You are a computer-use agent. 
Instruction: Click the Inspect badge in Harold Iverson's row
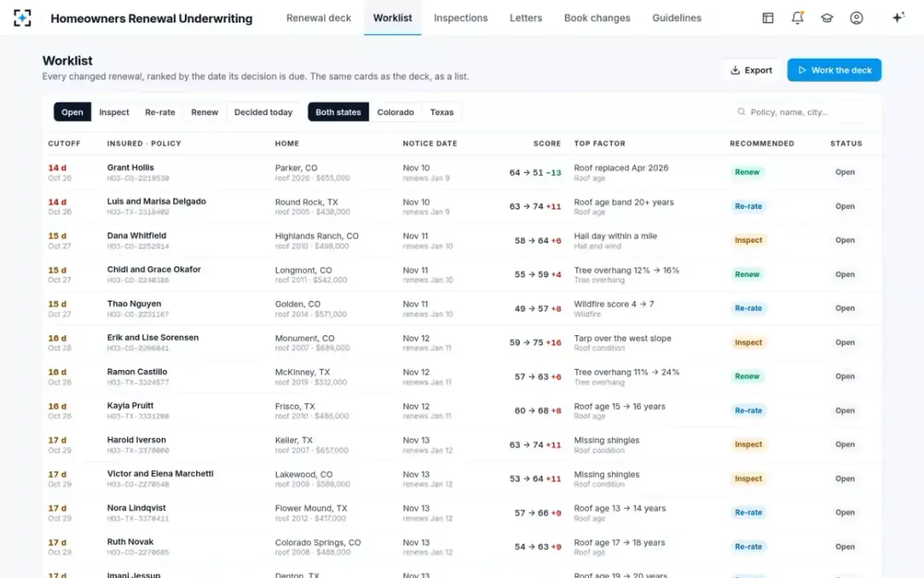pyautogui.click(x=748, y=445)
